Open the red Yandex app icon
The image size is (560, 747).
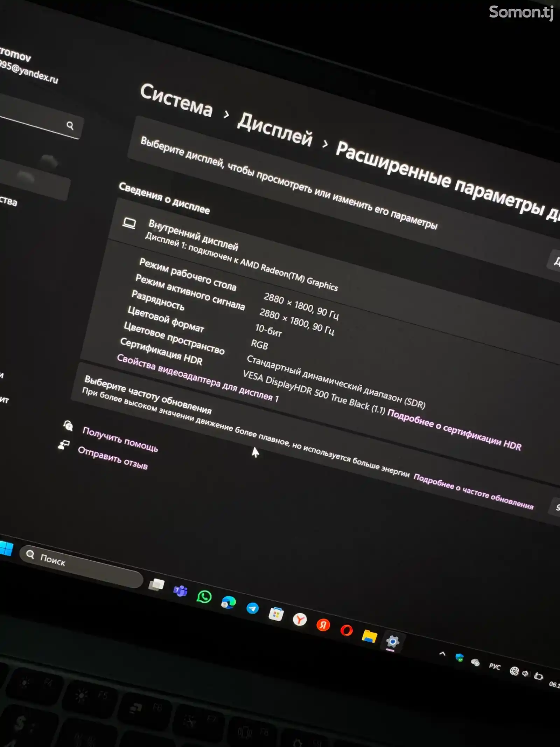coord(323,625)
